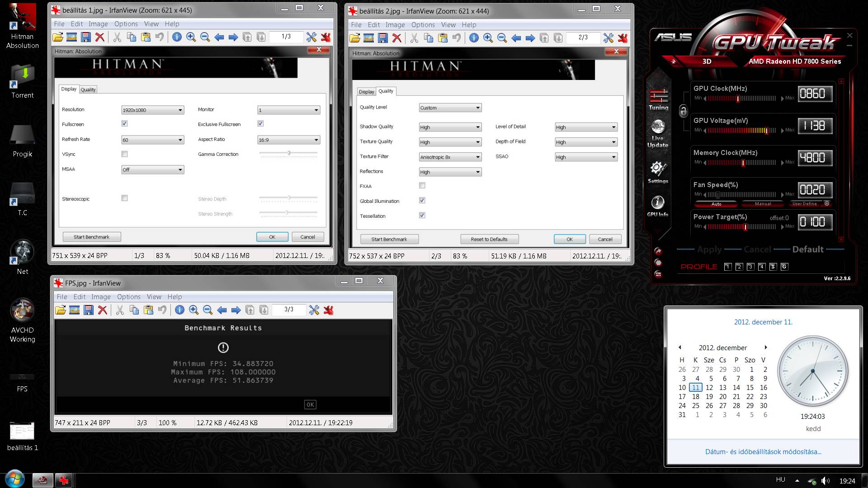This screenshot has height=488, width=868.
Task: Open Options menu in beállítás 2.jpg window
Action: 423,25
